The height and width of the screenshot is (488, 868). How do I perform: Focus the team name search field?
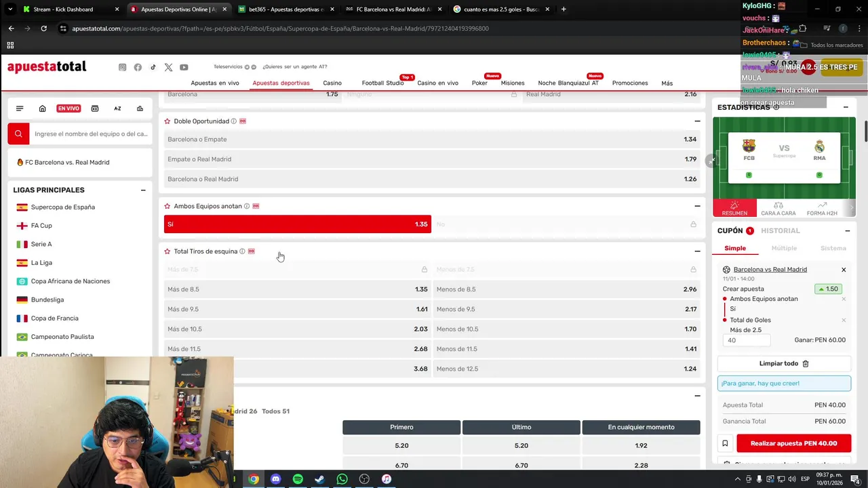pyautogui.click(x=91, y=134)
